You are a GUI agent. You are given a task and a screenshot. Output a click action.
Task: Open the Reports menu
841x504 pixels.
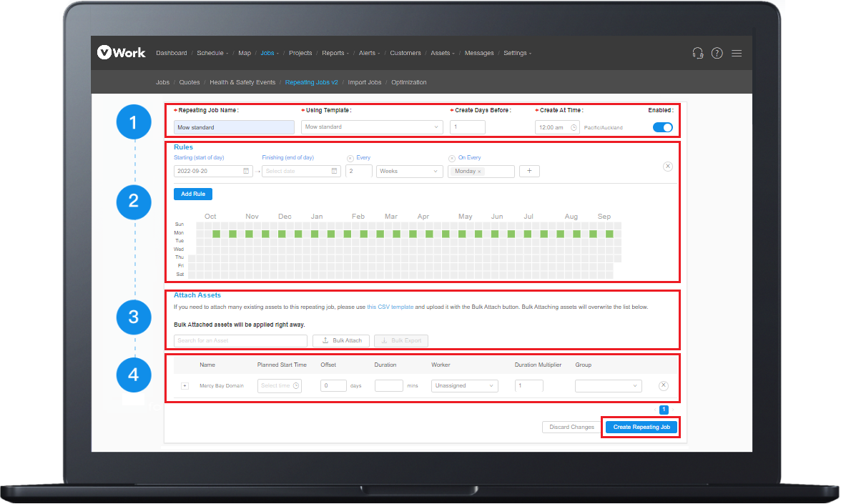point(335,53)
